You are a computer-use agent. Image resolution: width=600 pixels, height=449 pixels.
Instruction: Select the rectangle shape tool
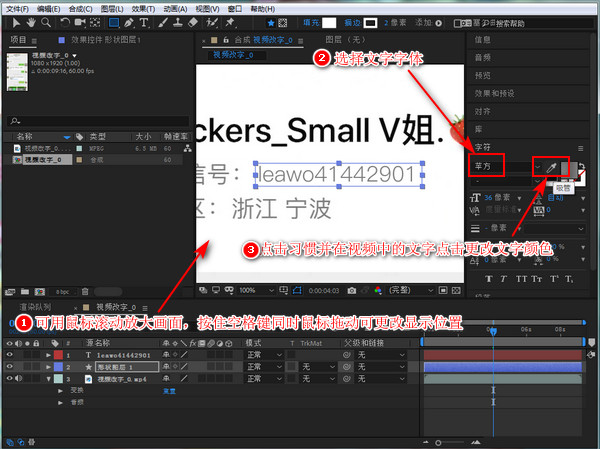point(112,21)
